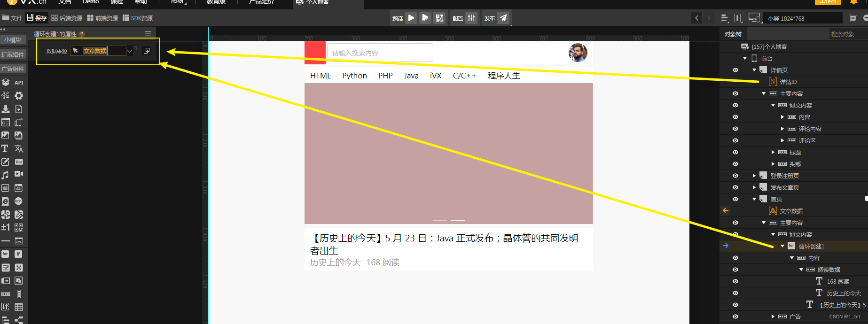868x324 pixels.
Task: Click the align objects toolbar icon
Action: (x=725, y=18)
